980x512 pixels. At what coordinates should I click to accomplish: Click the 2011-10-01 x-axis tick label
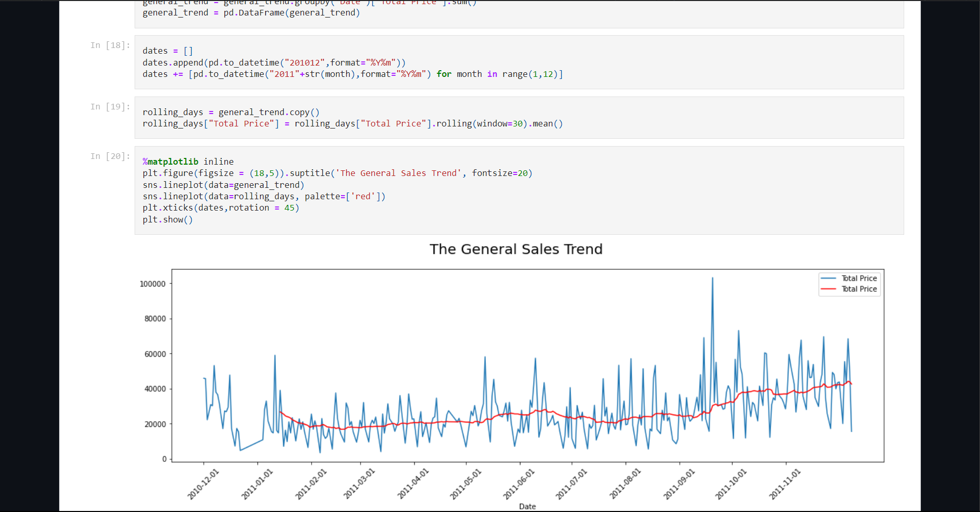(731, 485)
